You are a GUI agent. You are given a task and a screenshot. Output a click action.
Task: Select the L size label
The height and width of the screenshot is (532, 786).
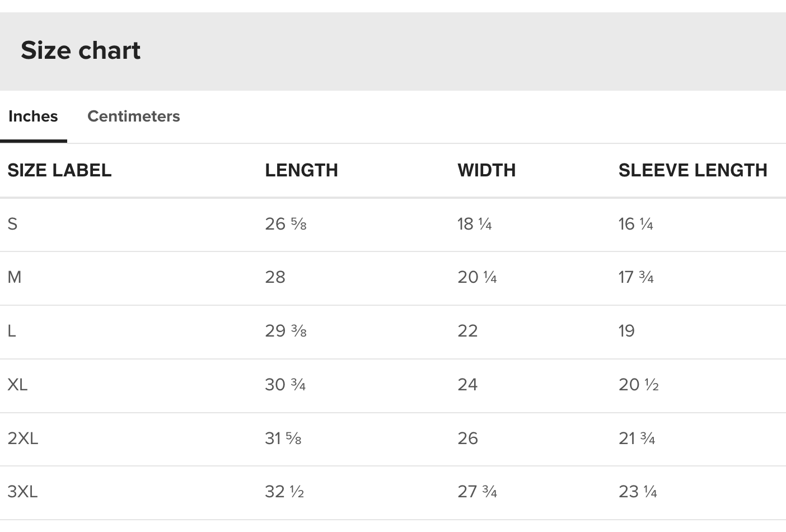(12, 331)
